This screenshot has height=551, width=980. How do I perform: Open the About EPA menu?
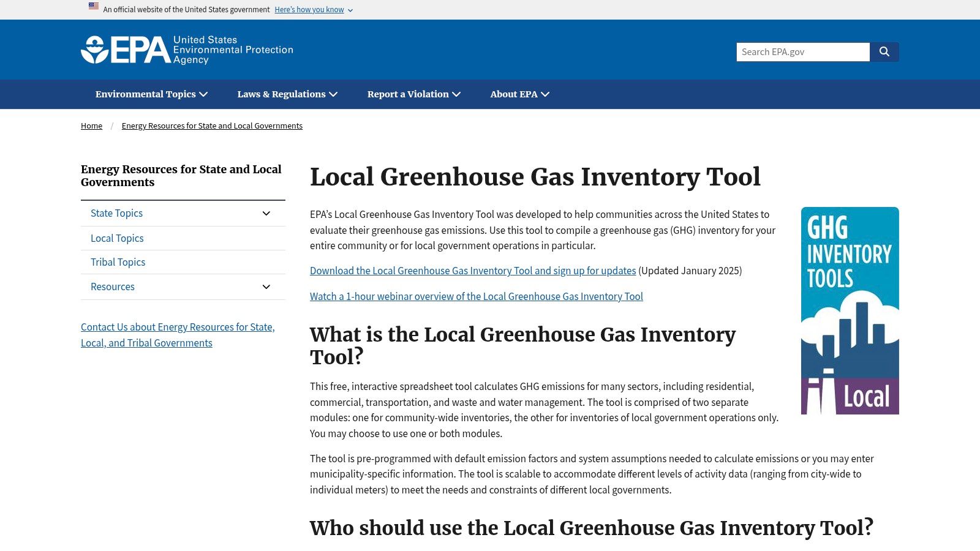point(520,94)
